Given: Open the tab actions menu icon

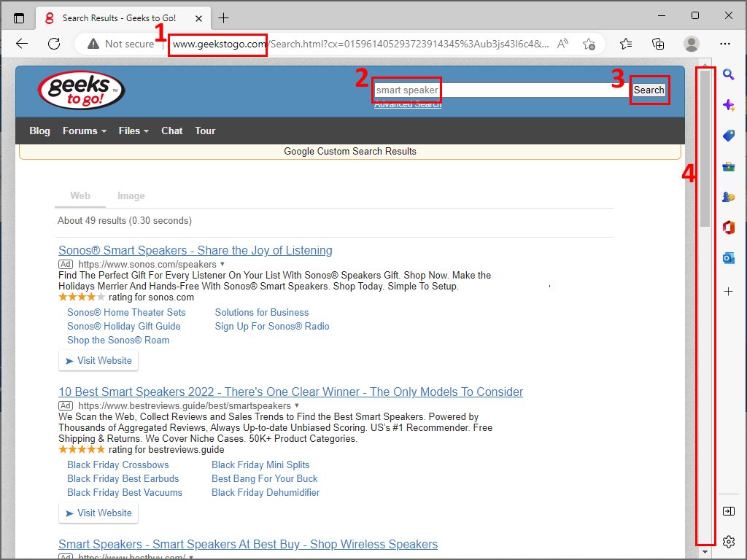Looking at the screenshot, I should (18, 18).
